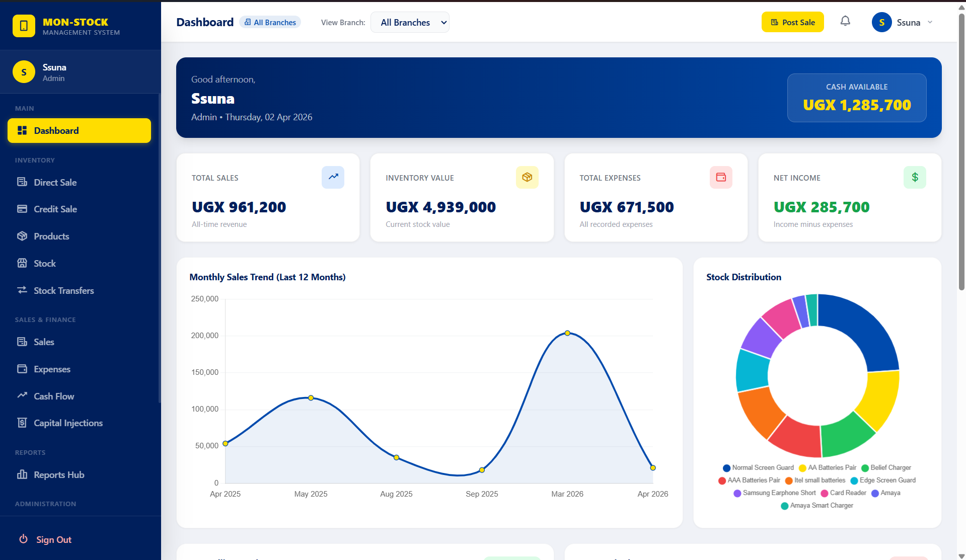Toggle Normal Screen Guard legend item
966x560 pixels.
click(x=758, y=467)
